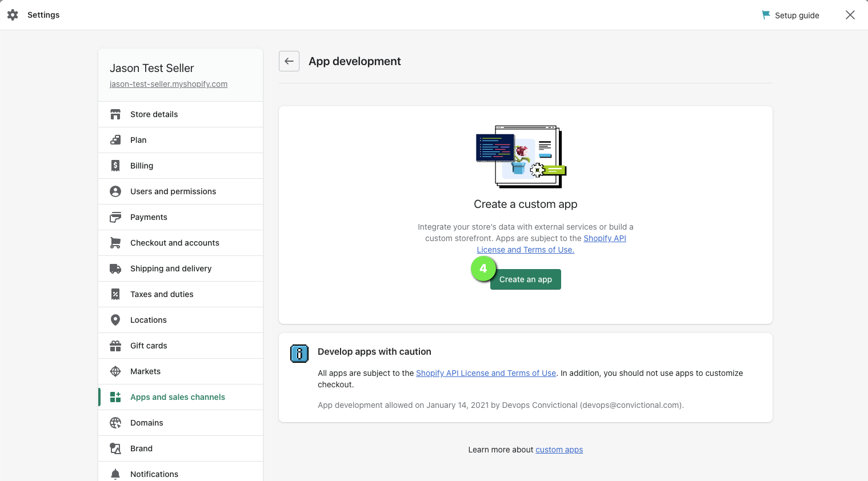Click the Gift cards present icon
This screenshot has height=481, width=868.
tap(115, 346)
